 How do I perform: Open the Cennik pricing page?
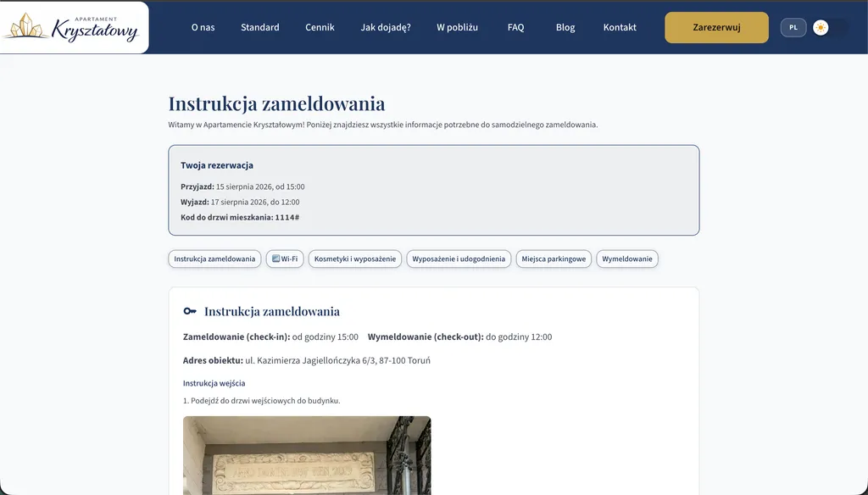coord(320,27)
